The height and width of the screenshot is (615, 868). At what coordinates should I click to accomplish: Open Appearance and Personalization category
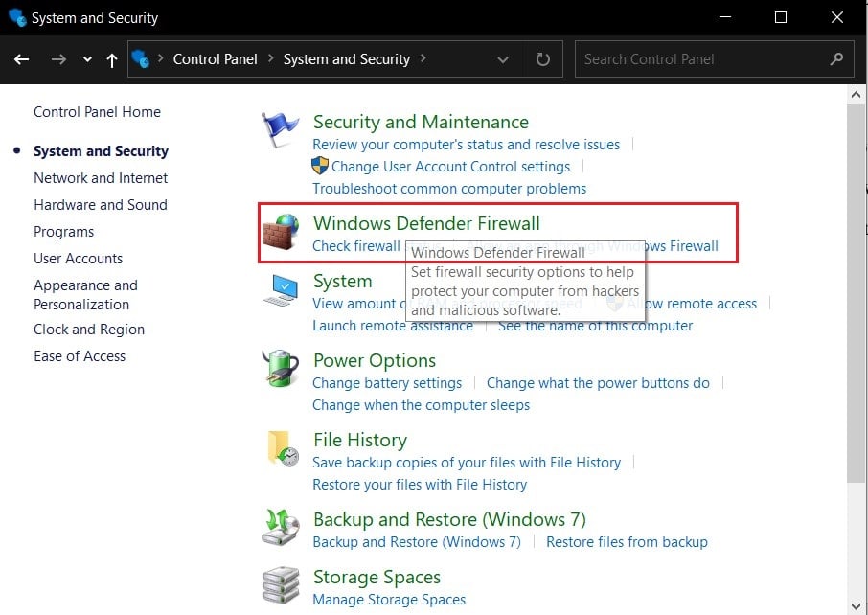point(85,295)
